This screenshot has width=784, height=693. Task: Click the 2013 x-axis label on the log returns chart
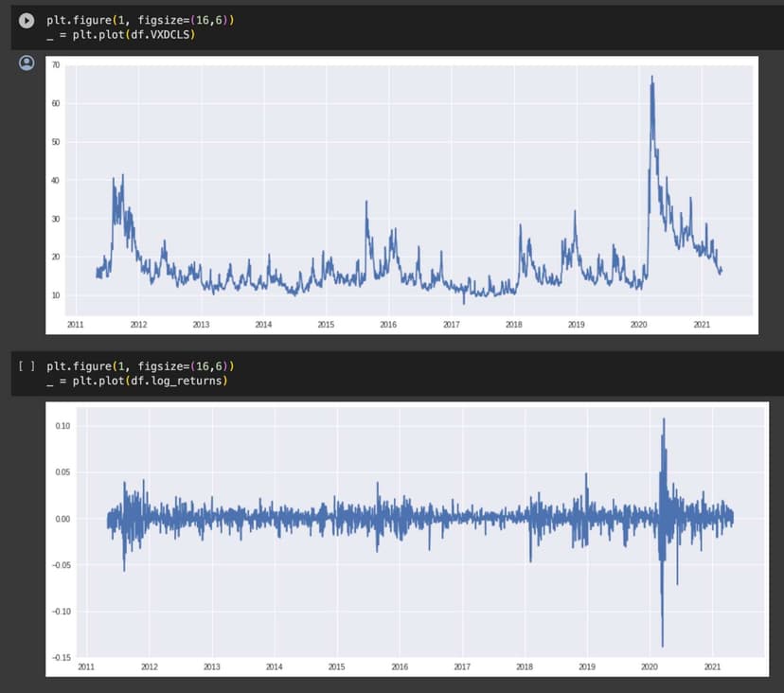pyautogui.click(x=212, y=667)
